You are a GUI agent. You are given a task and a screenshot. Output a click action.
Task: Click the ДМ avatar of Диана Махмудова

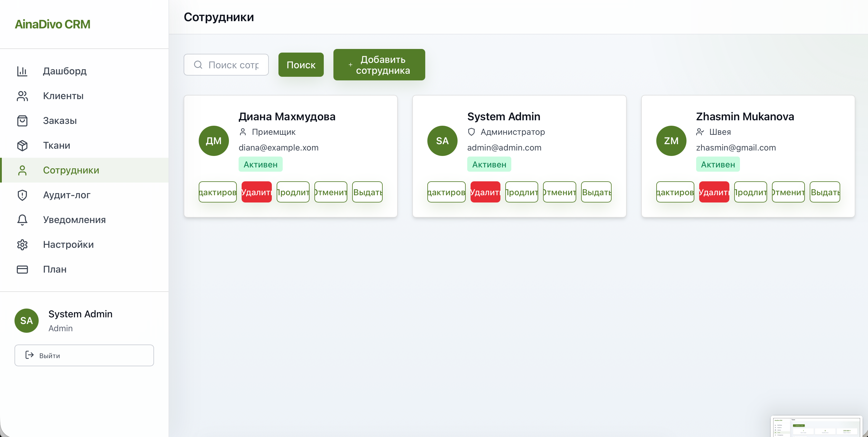click(x=214, y=141)
